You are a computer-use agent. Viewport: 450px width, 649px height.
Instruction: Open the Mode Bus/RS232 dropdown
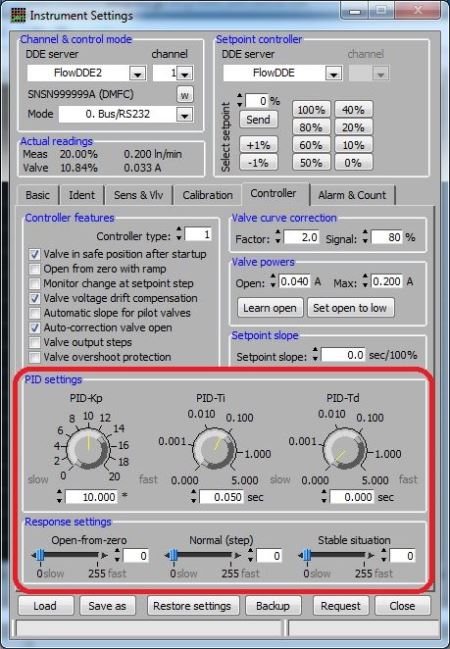point(185,114)
